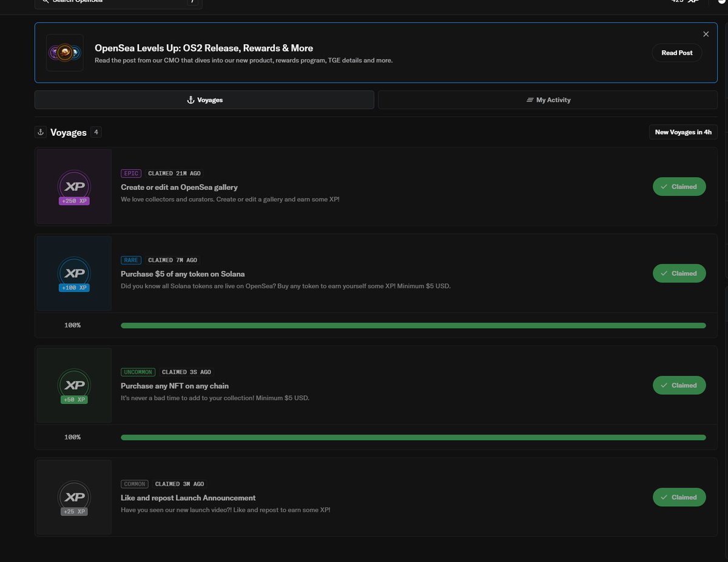Click the checkmark icon on gallery Claimed button
The image size is (728, 562).
[664, 187]
